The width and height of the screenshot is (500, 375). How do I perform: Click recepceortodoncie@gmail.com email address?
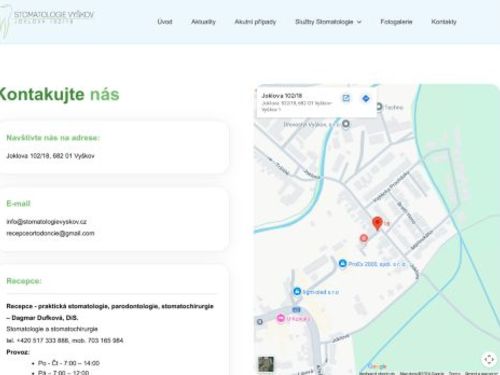point(50,233)
